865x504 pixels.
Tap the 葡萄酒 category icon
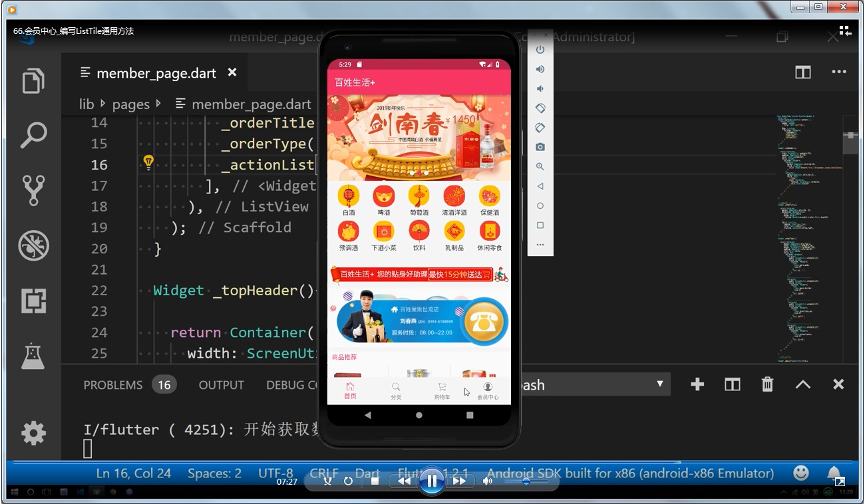(419, 196)
